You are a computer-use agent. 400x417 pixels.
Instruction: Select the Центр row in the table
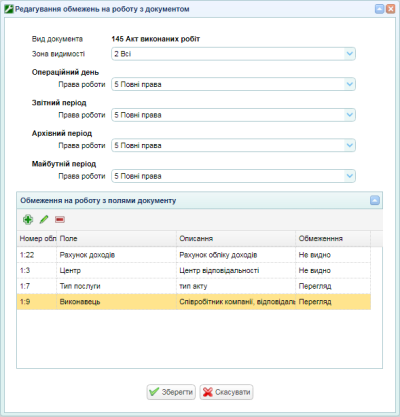194,270
